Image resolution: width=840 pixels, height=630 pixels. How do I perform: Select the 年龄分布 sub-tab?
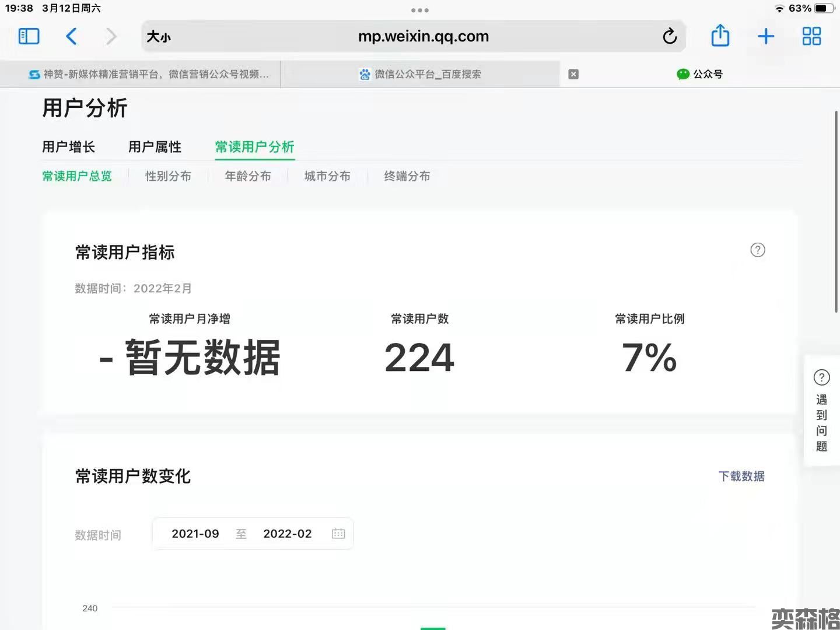tap(248, 176)
